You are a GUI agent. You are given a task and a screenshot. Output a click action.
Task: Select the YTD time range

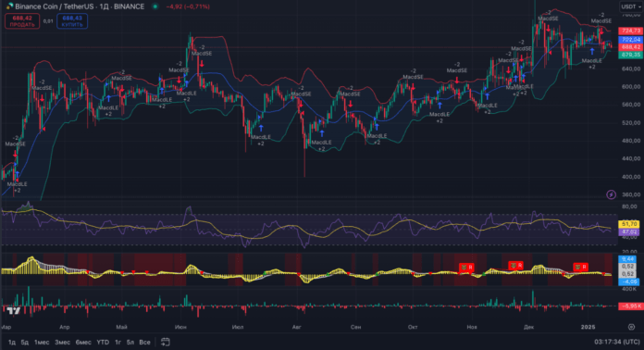coord(103,343)
